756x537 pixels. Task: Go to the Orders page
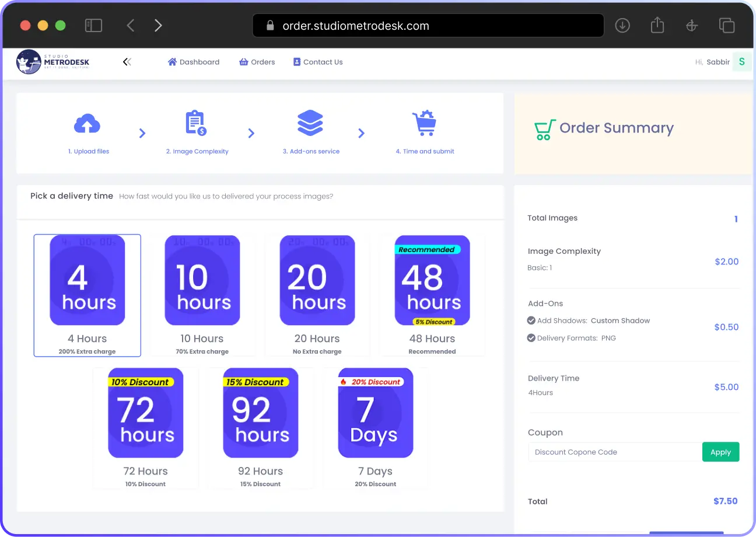(257, 62)
